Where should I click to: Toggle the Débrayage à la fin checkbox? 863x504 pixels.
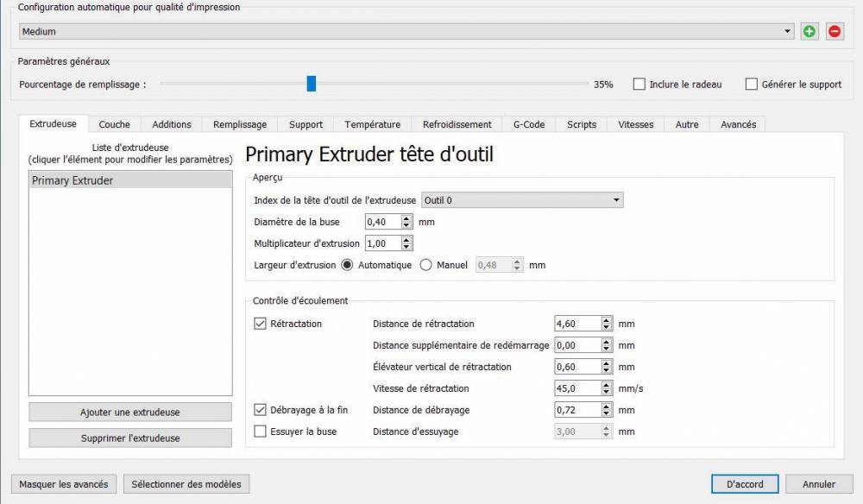tap(260, 410)
